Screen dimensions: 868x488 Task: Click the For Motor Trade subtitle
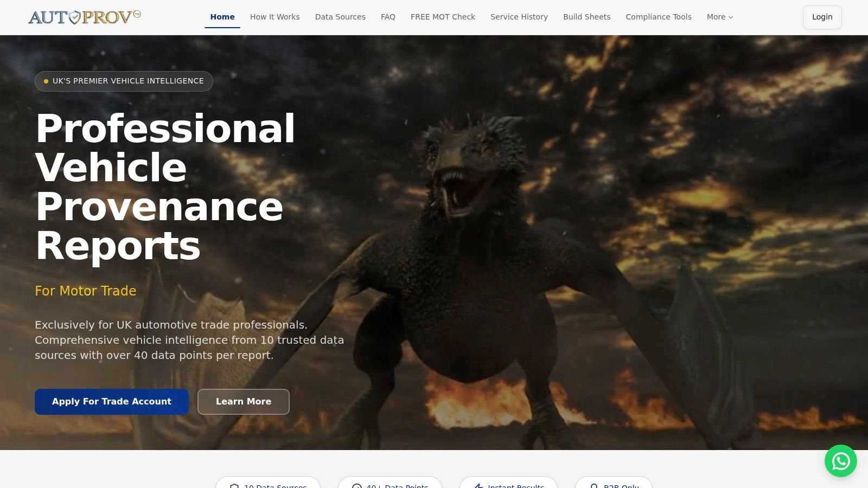(x=86, y=291)
